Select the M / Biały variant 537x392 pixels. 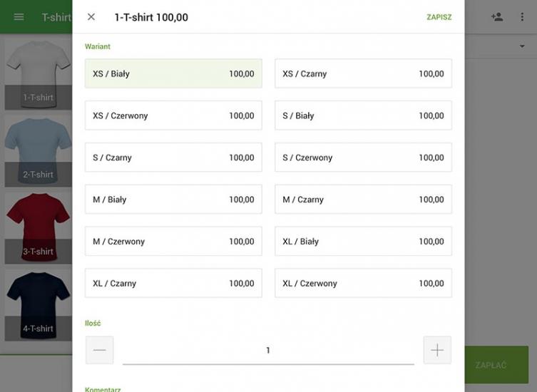pyautogui.click(x=173, y=200)
